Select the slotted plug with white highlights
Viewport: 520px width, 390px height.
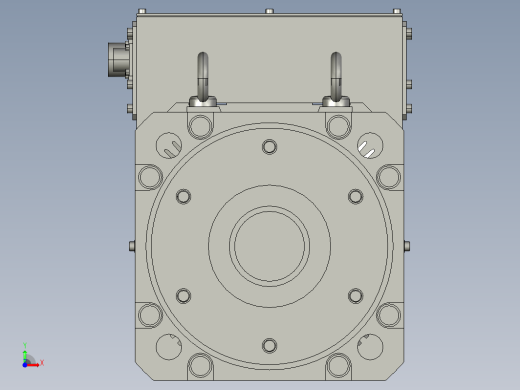370,145
